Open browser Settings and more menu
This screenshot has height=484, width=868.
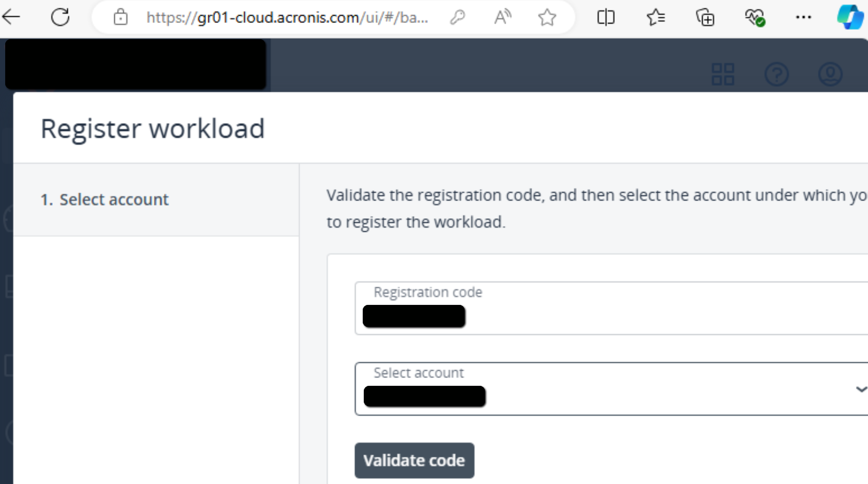click(x=803, y=17)
